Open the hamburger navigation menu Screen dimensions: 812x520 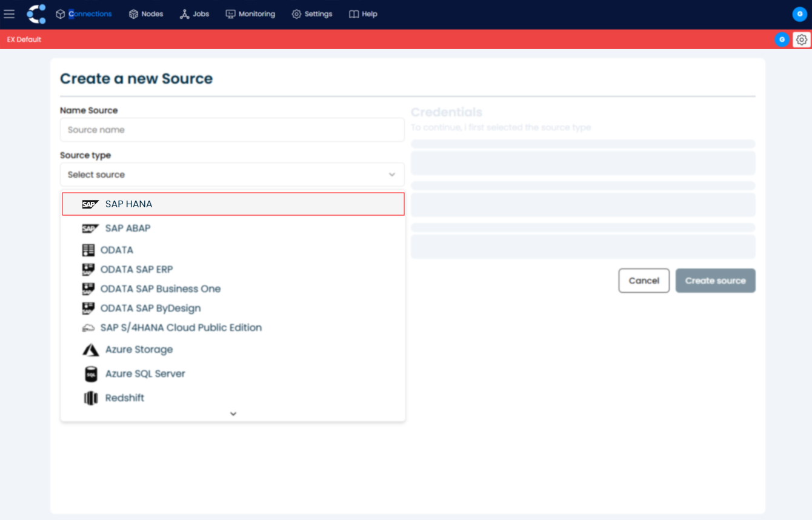[x=9, y=14]
